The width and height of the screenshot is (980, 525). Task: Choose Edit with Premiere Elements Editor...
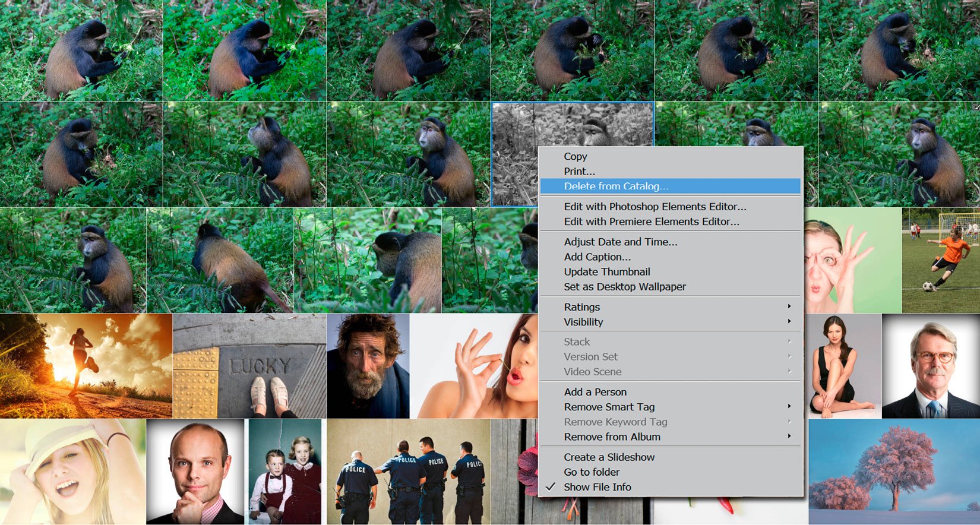(670, 222)
